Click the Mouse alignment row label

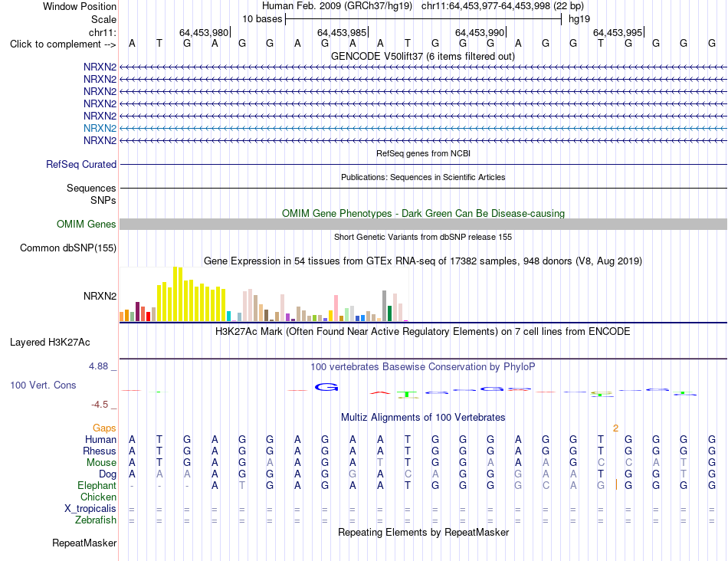[101, 463]
